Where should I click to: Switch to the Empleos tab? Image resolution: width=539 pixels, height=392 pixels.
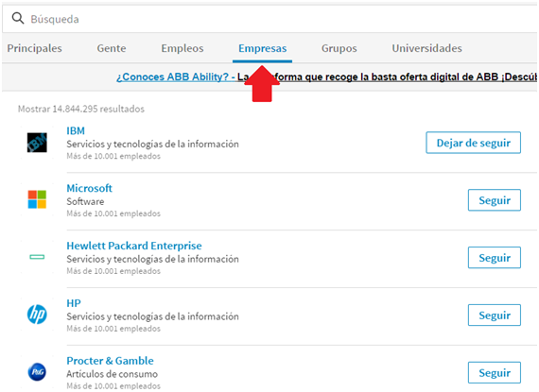(183, 48)
